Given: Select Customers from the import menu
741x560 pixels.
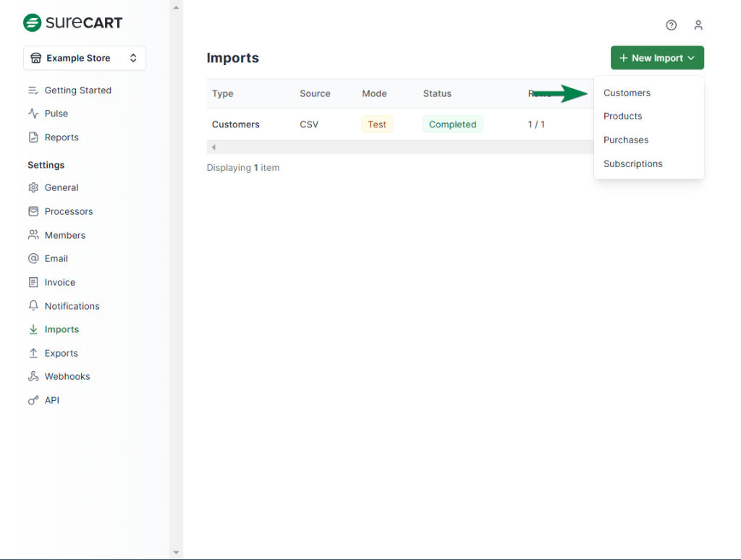Looking at the screenshot, I should [627, 93].
